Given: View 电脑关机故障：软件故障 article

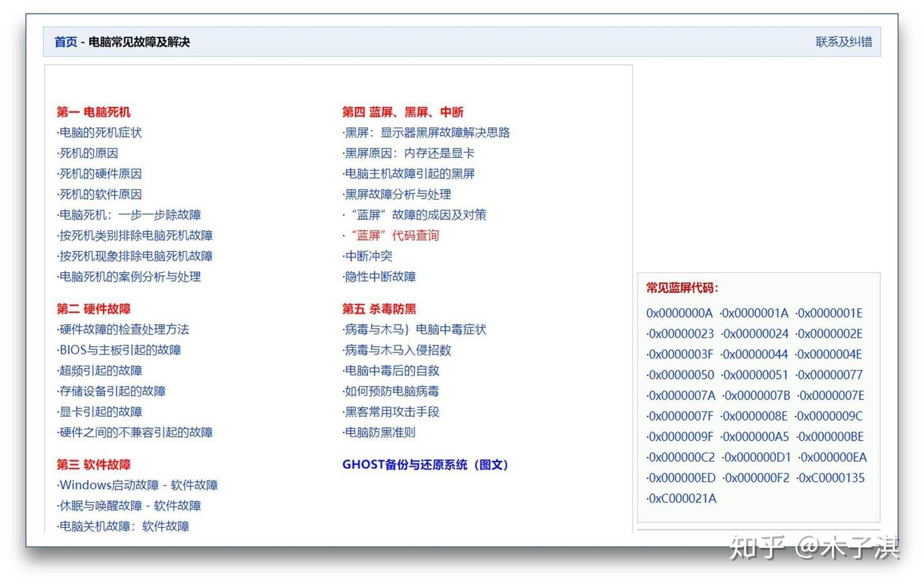Looking at the screenshot, I should pyautogui.click(x=124, y=526).
